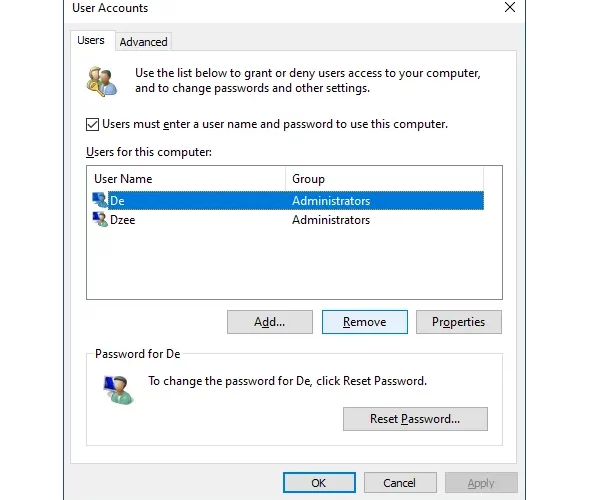The image size is (590, 500).
Task: Select the De user row
Action: click(288, 201)
